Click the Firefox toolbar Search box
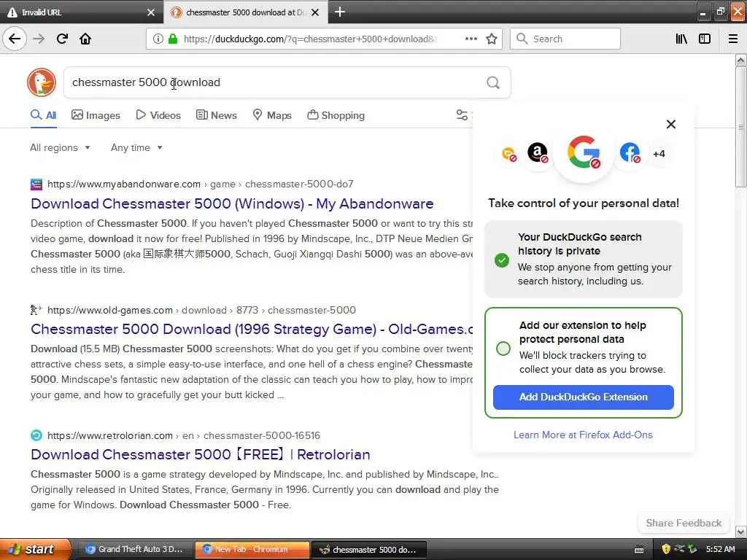The width and height of the screenshot is (747, 560). click(565, 39)
